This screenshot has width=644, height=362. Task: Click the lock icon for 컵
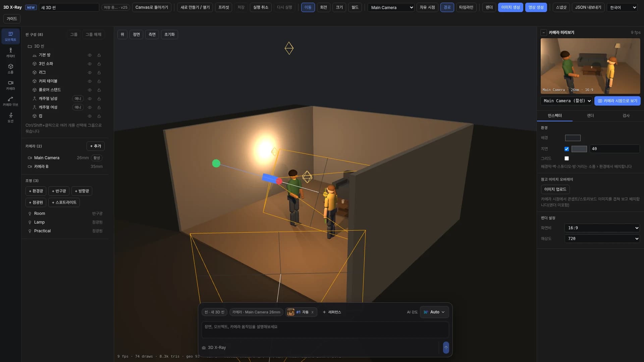99,116
